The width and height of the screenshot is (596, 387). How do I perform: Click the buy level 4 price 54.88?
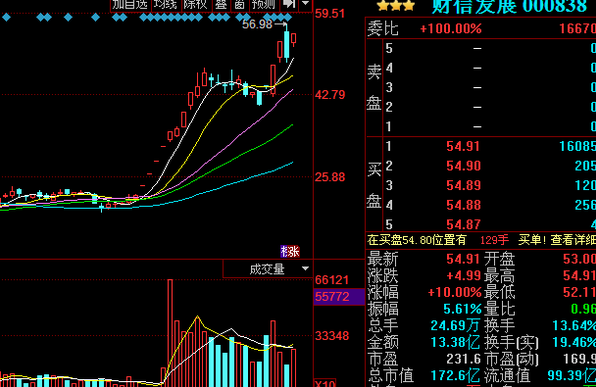click(463, 205)
